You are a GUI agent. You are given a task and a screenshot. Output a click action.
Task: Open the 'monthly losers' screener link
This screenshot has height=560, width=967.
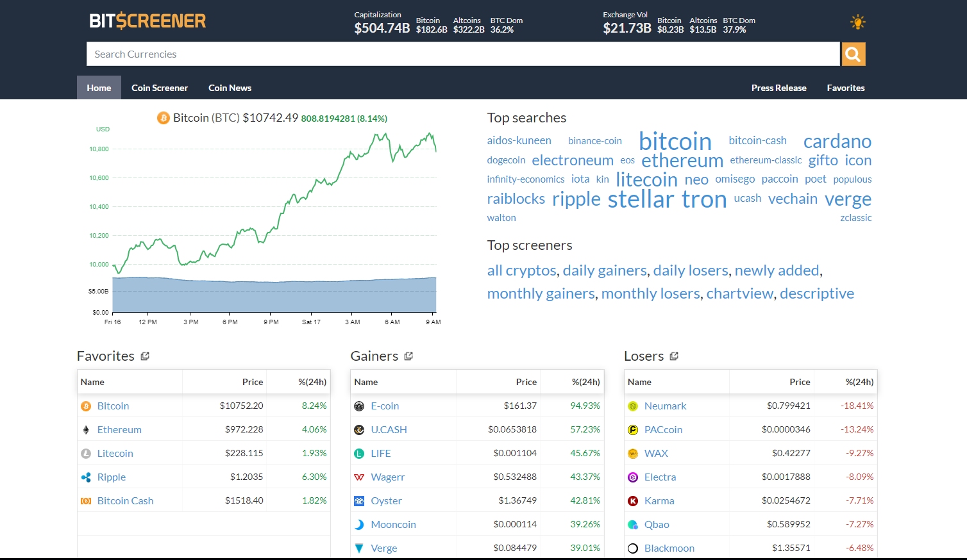click(x=651, y=293)
